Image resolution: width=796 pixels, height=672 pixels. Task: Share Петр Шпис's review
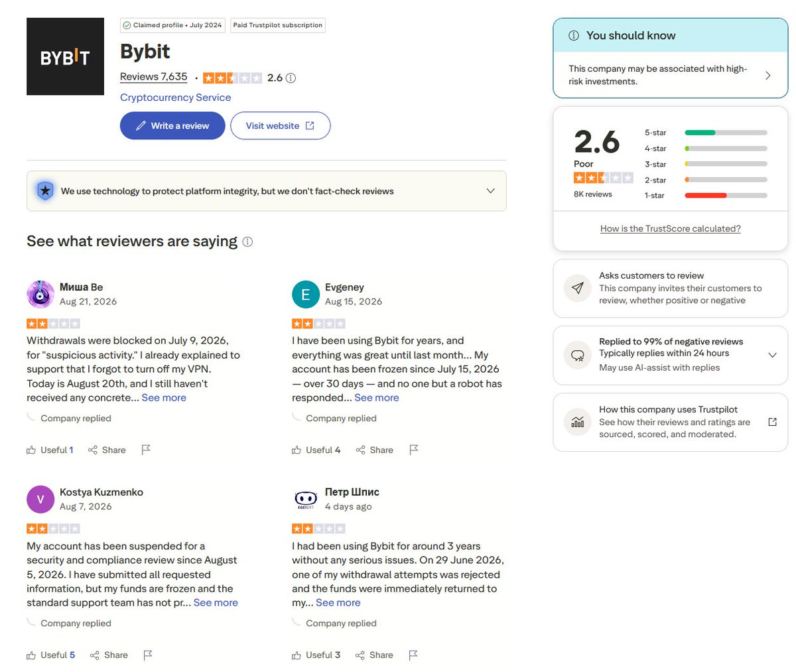pos(375,655)
